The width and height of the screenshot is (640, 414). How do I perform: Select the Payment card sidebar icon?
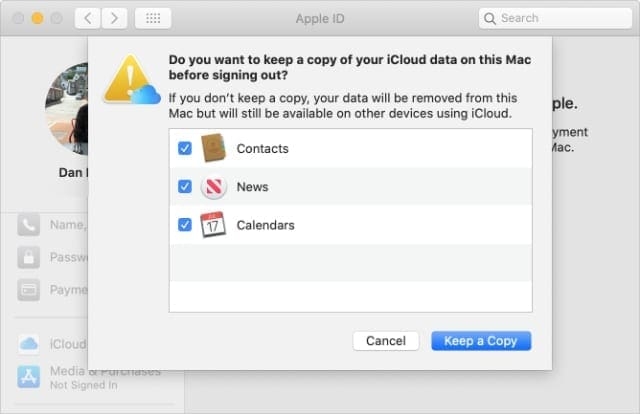[x=28, y=290]
